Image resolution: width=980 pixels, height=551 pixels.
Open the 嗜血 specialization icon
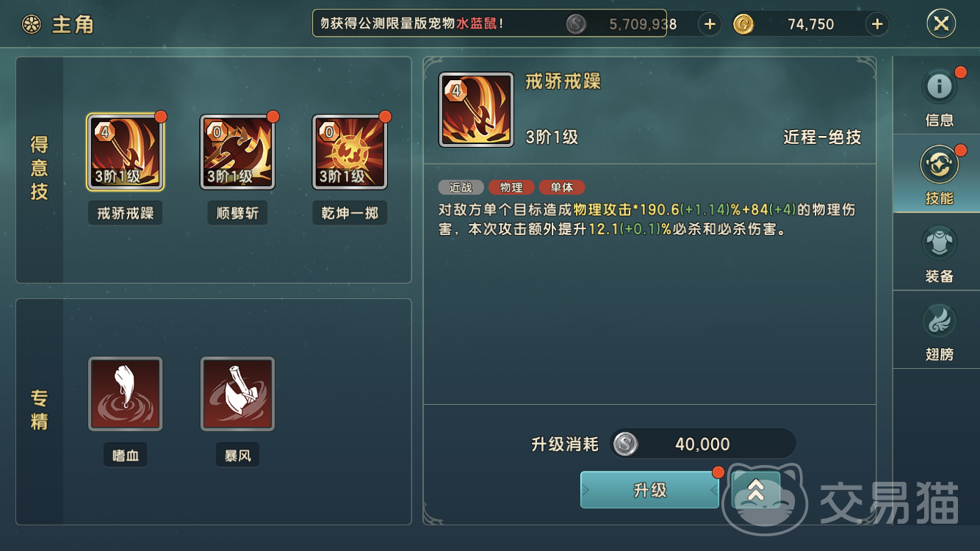click(x=126, y=394)
